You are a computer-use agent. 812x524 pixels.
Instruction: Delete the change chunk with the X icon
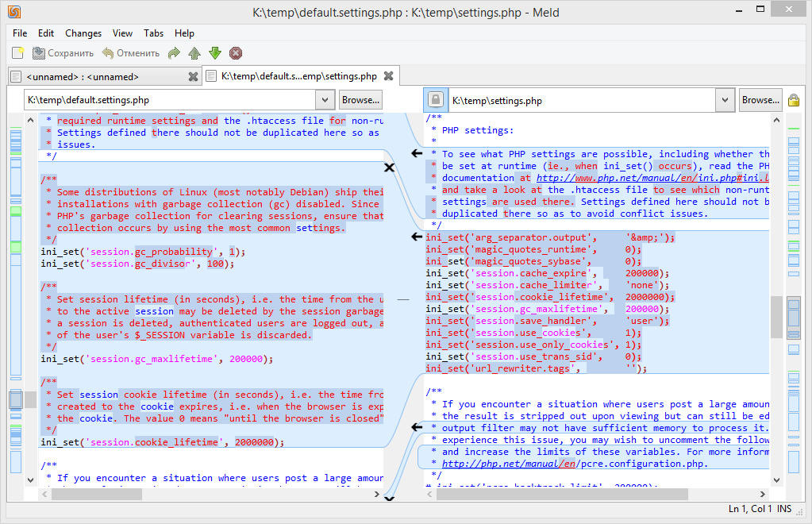click(389, 168)
